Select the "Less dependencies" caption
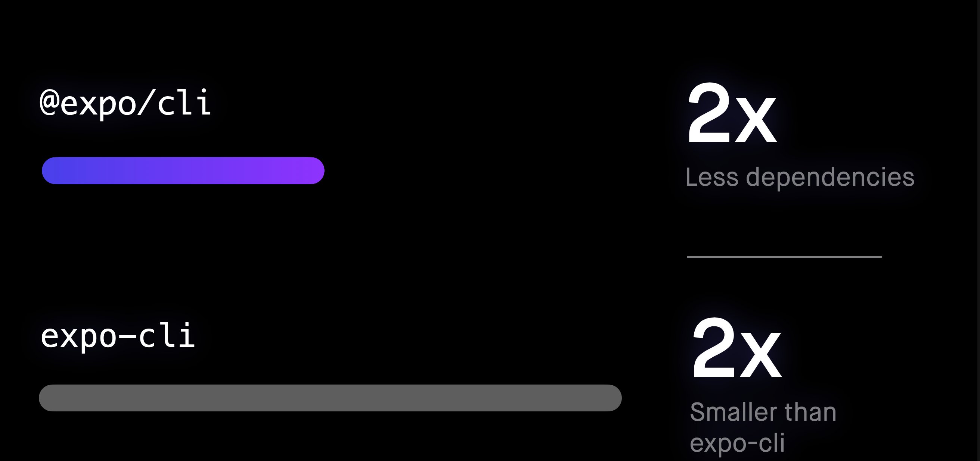 click(799, 177)
